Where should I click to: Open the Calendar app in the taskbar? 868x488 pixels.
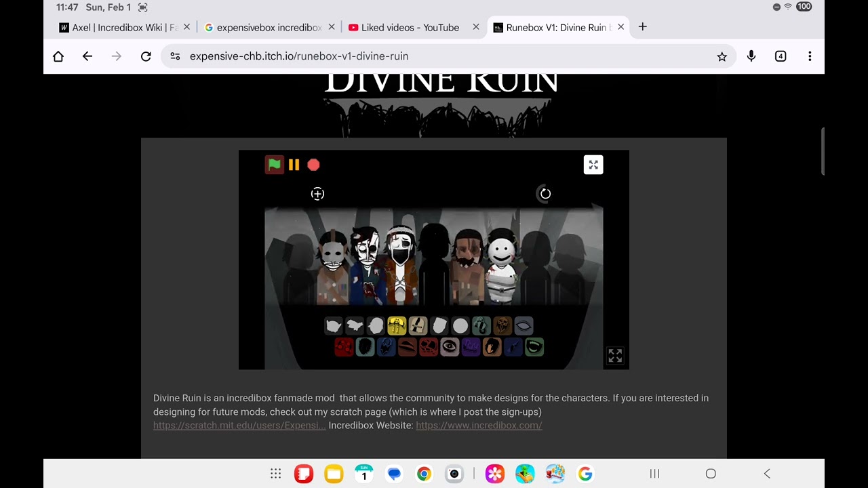(x=364, y=474)
